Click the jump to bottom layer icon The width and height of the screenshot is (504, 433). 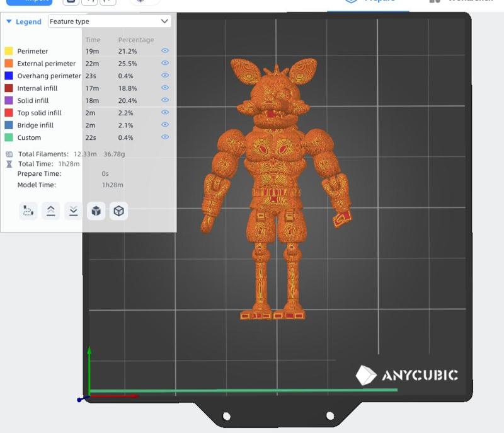coord(74,211)
